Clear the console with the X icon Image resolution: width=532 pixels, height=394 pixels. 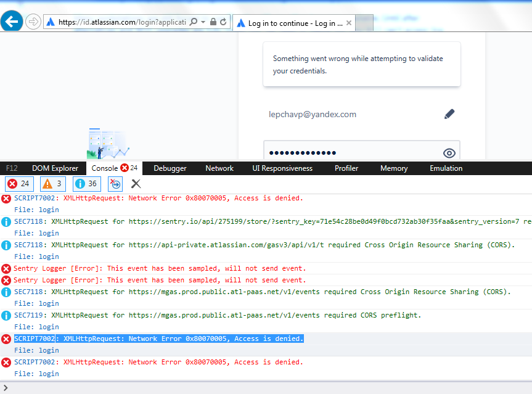click(x=136, y=184)
